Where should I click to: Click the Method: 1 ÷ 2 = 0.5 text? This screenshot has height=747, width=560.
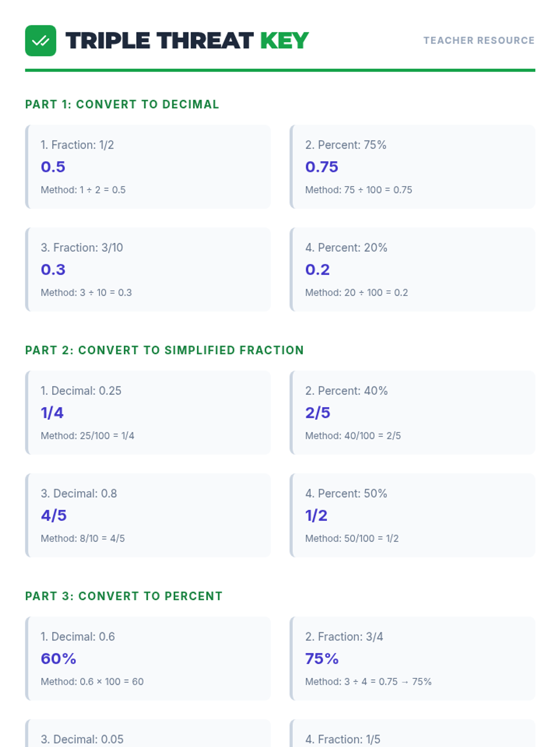[x=83, y=190]
